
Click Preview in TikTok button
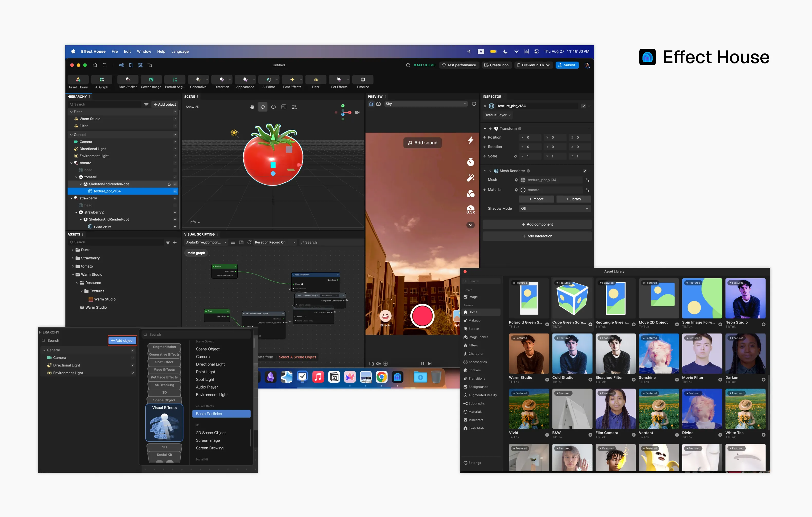(x=533, y=65)
